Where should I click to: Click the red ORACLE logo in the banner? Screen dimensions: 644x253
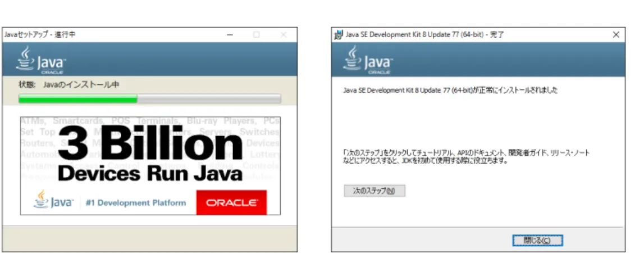click(x=232, y=202)
